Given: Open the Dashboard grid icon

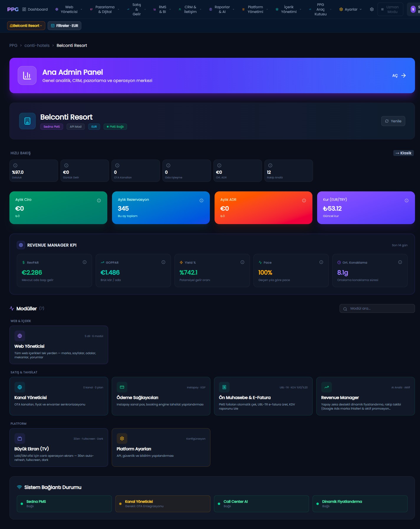Looking at the screenshot, I should point(24,9).
